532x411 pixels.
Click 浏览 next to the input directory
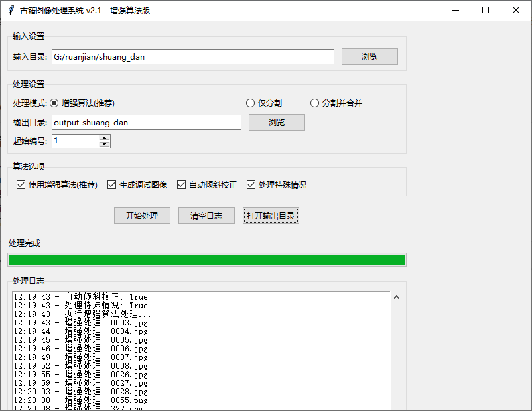(x=369, y=56)
